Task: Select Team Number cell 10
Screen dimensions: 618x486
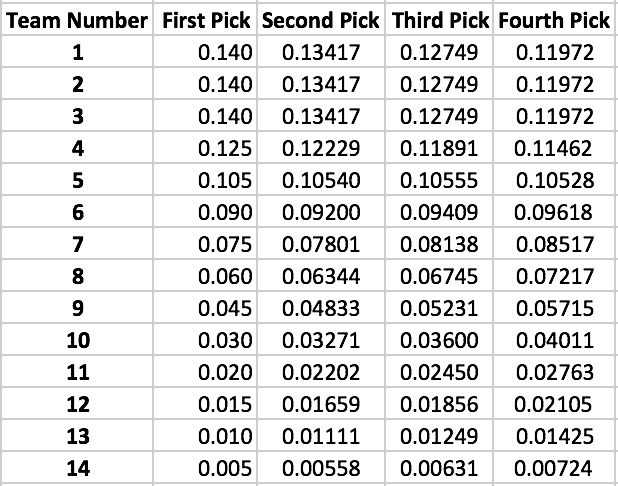Action: point(77,340)
